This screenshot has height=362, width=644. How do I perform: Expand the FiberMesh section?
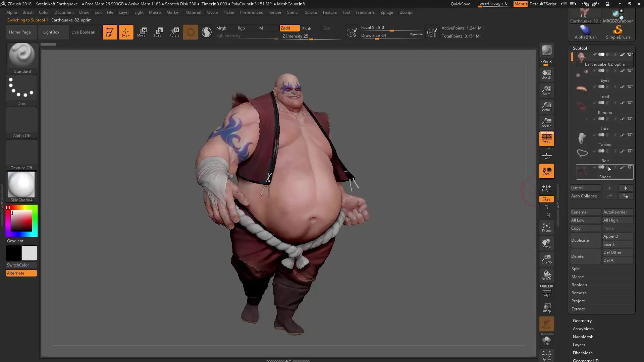[583, 353]
